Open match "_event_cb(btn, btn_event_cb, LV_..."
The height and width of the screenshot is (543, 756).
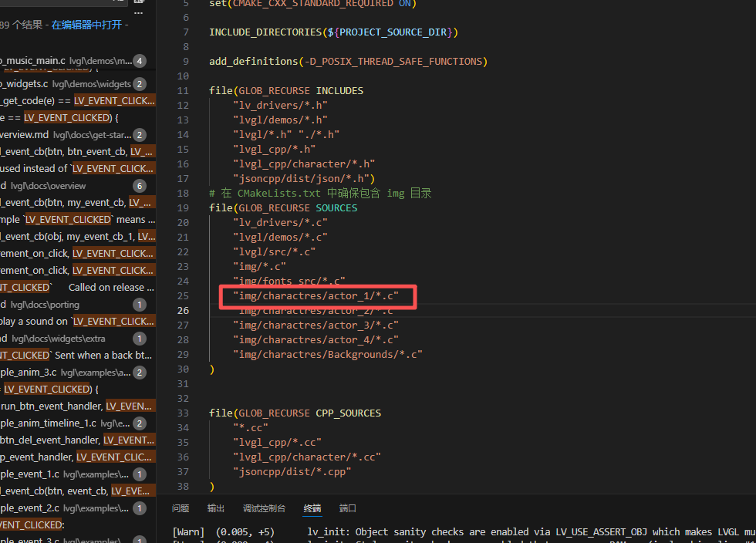click(x=78, y=152)
